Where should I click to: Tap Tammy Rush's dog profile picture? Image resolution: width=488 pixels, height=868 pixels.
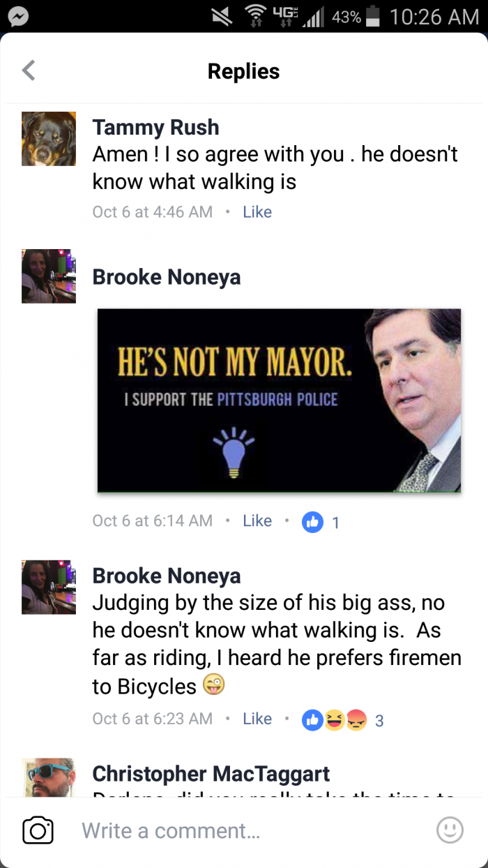point(49,138)
